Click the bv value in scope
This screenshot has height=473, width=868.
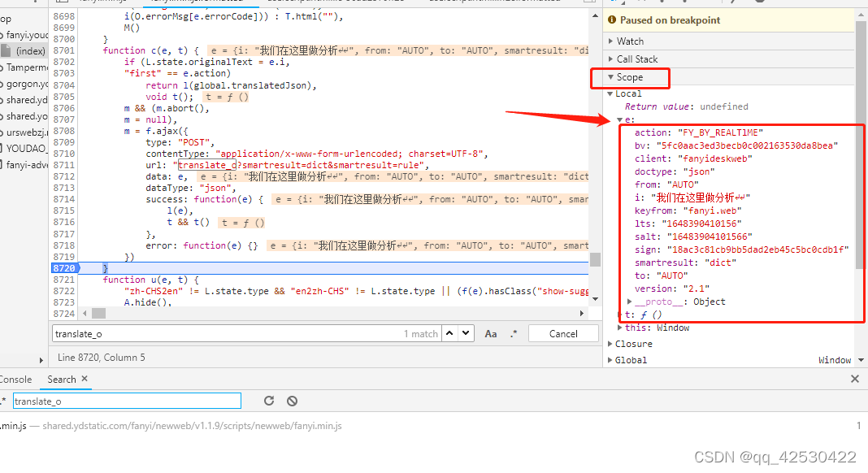pos(748,145)
